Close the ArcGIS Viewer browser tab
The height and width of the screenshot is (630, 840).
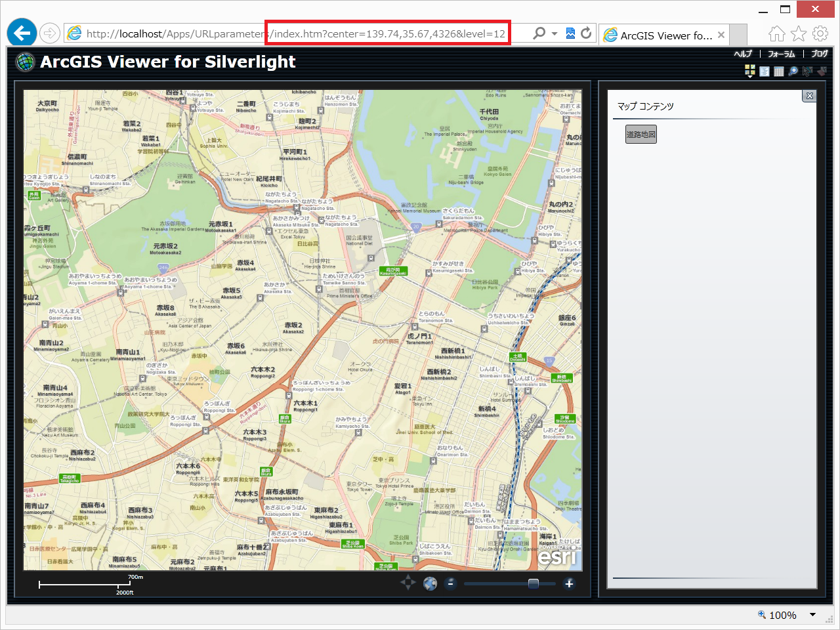721,35
